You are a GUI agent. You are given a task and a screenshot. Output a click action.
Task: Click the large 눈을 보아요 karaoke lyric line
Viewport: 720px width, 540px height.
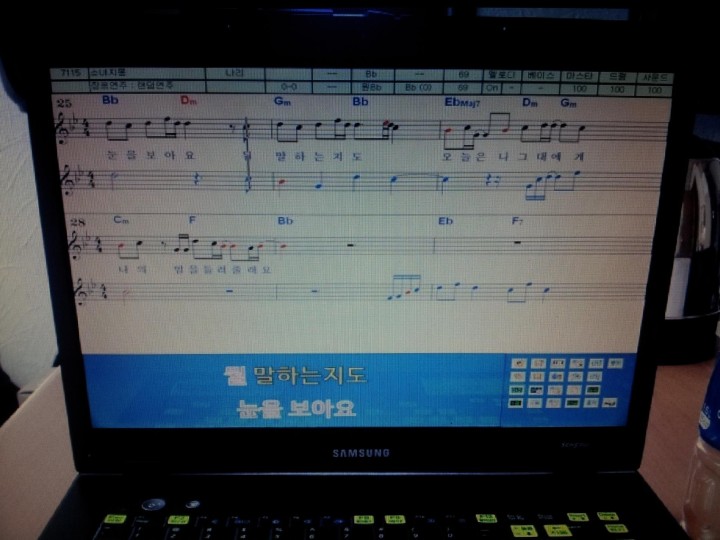point(296,408)
